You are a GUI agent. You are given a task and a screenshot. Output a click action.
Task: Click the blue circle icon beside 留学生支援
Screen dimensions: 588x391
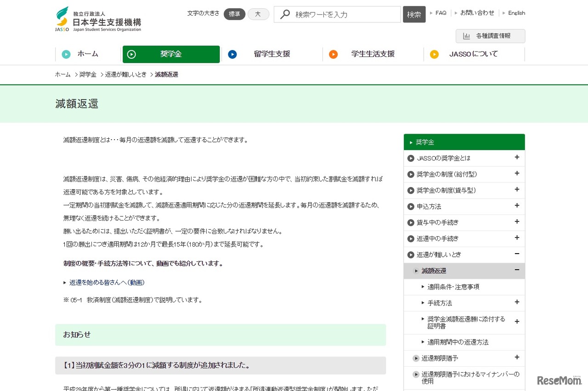coord(232,54)
